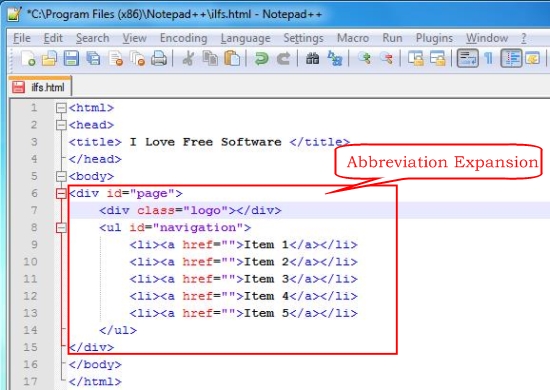Click line number 12 in the margin
This screenshot has height=390, width=550.
pyautogui.click(x=30, y=296)
